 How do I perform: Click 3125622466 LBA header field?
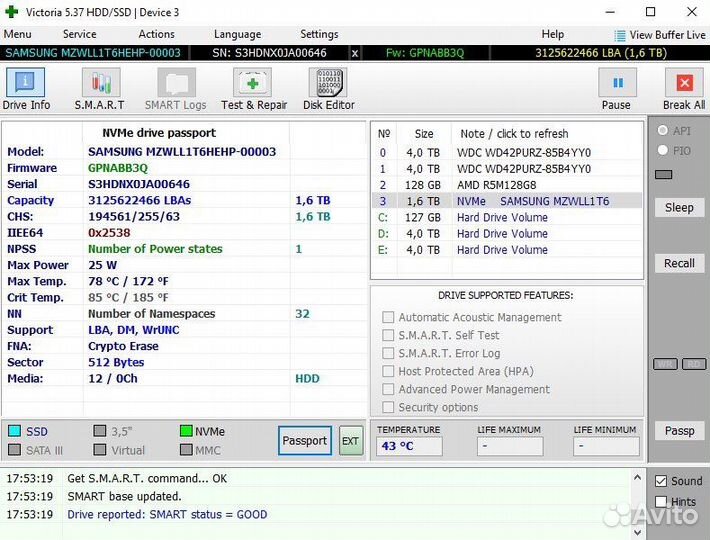pos(601,53)
